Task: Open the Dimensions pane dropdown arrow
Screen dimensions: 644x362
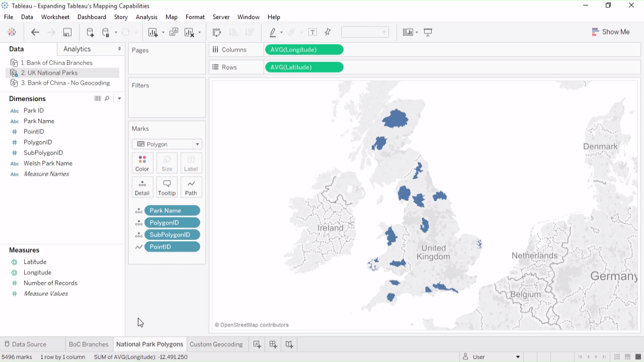Action: coord(119,99)
